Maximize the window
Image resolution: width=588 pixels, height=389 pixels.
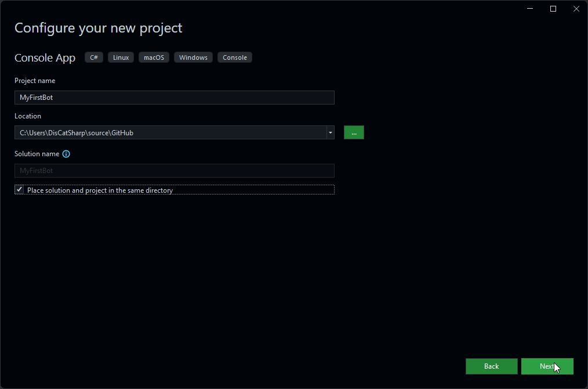click(553, 8)
